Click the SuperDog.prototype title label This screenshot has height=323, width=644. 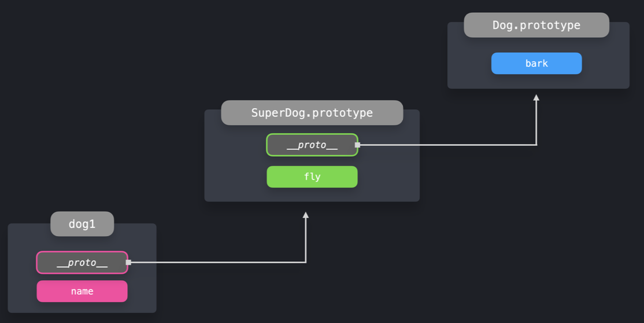pyautogui.click(x=312, y=112)
